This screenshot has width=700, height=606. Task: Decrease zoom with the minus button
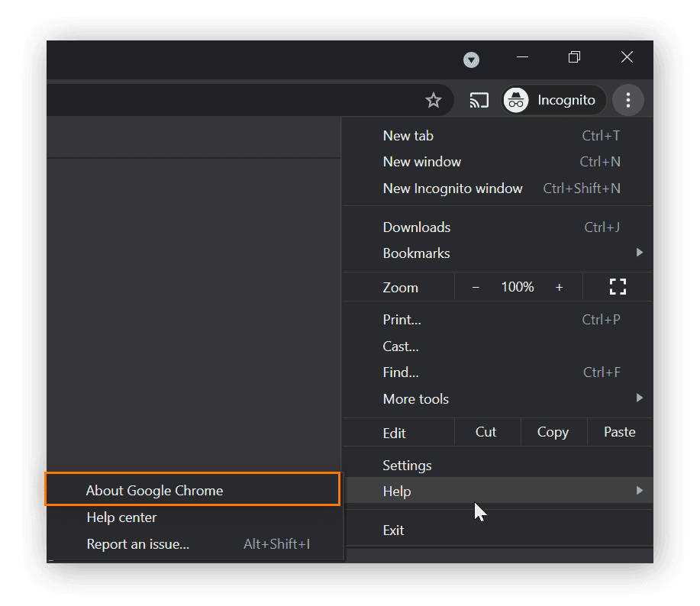[x=476, y=288]
